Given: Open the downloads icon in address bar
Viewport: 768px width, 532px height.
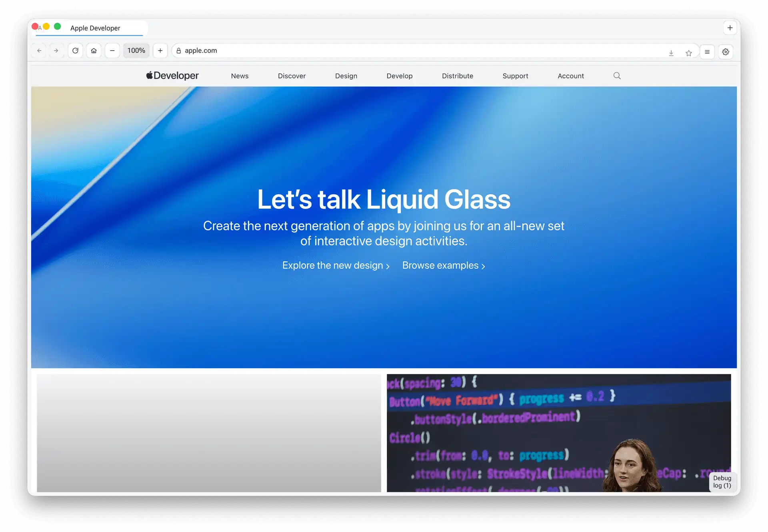Looking at the screenshot, I should coord(671,53).
